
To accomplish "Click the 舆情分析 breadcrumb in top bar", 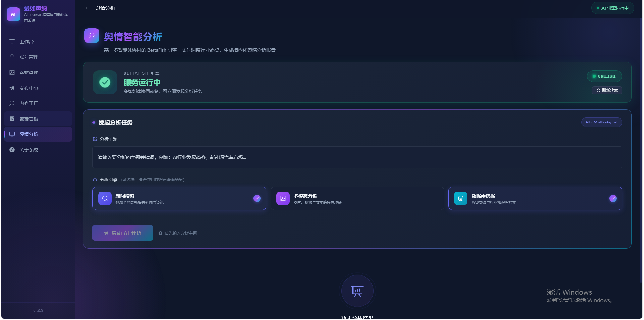I will (x=105, y=8).
